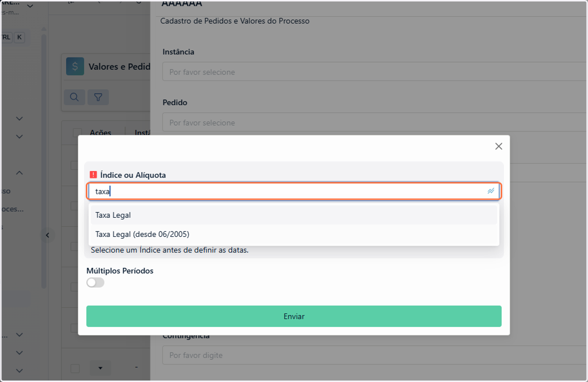Open the filter funnel icon
This screenshot has width=588, height=382.
click(x=98, y=97)
